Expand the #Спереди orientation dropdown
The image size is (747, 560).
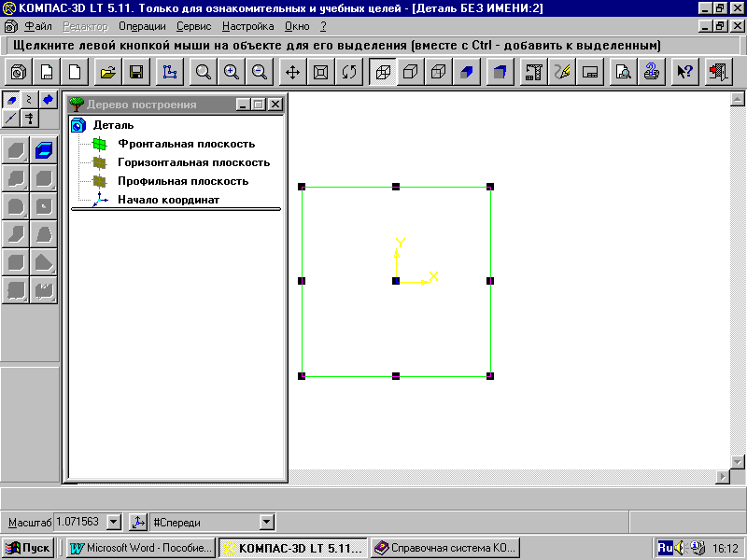[267, 523]
